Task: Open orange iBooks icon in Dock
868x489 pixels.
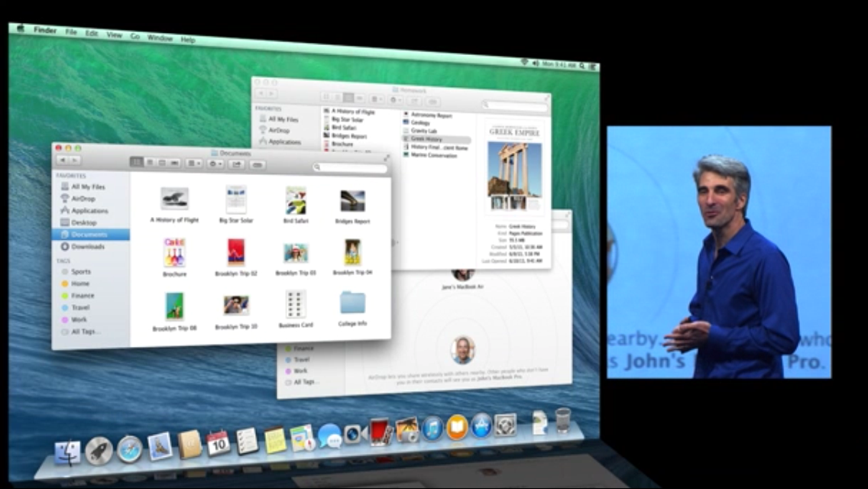Action: 457,427
